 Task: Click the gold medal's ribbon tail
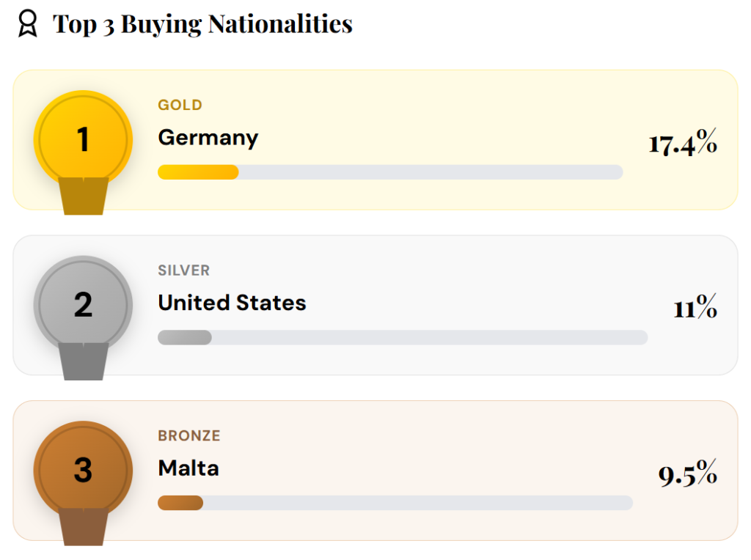pyautogui.click(x=84, y=196)
